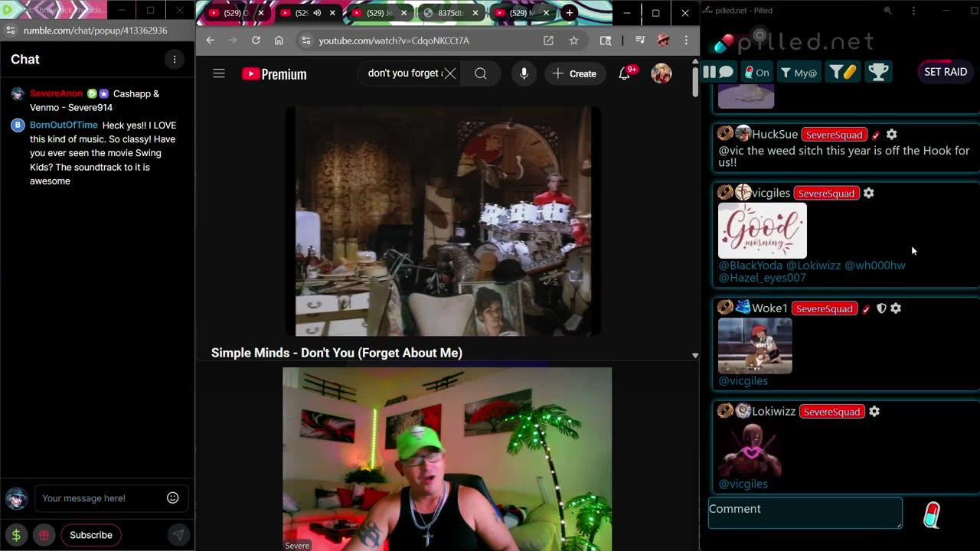This screenshot has height=551, width=980.
Task: Switch to the 8375db tab
Action: [x=451, y=13]
